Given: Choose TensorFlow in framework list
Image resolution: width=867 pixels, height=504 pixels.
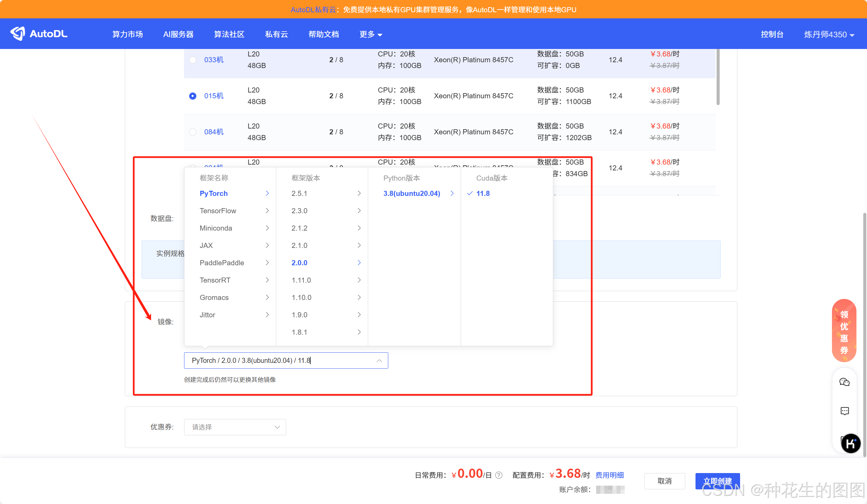Looking at the screenshot, I should click(218, 211).
